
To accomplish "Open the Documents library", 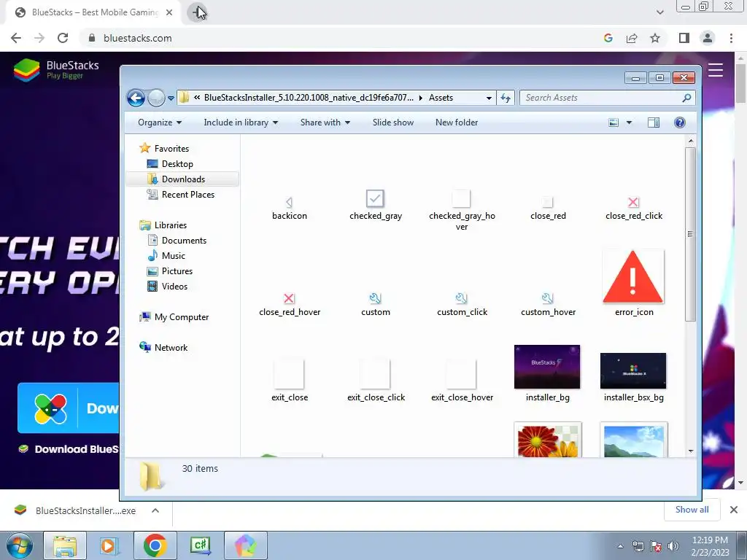I will [x=177, y=241].
